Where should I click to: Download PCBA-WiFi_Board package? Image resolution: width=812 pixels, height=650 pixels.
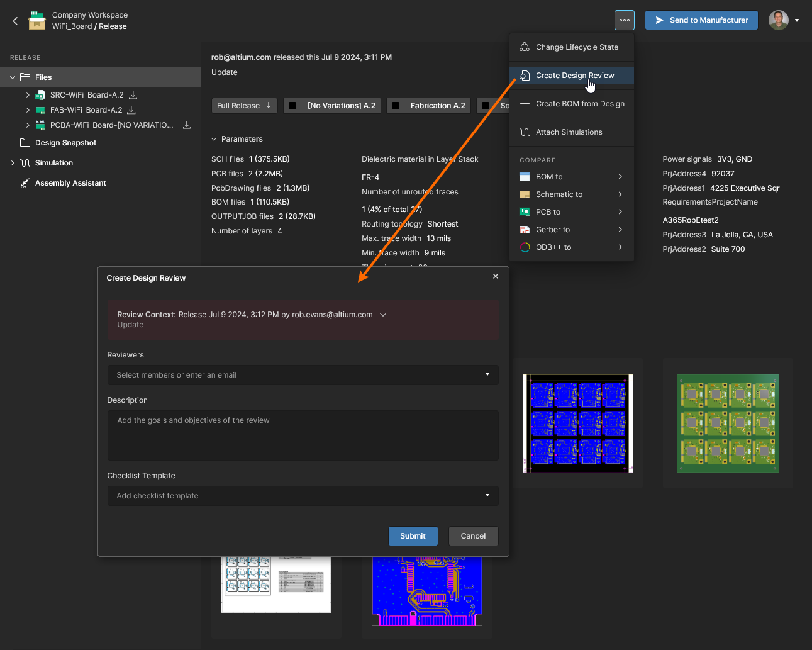(187, 125)
